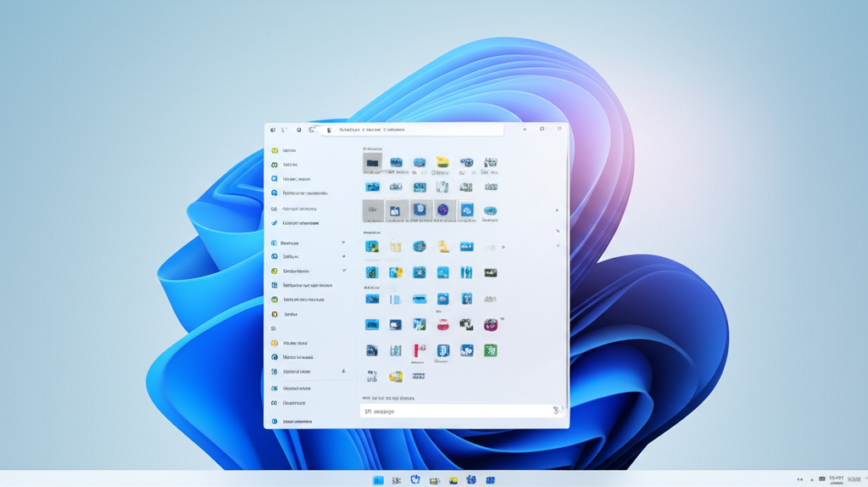Click the Windows Start button on the taskbar

point(379,480)
